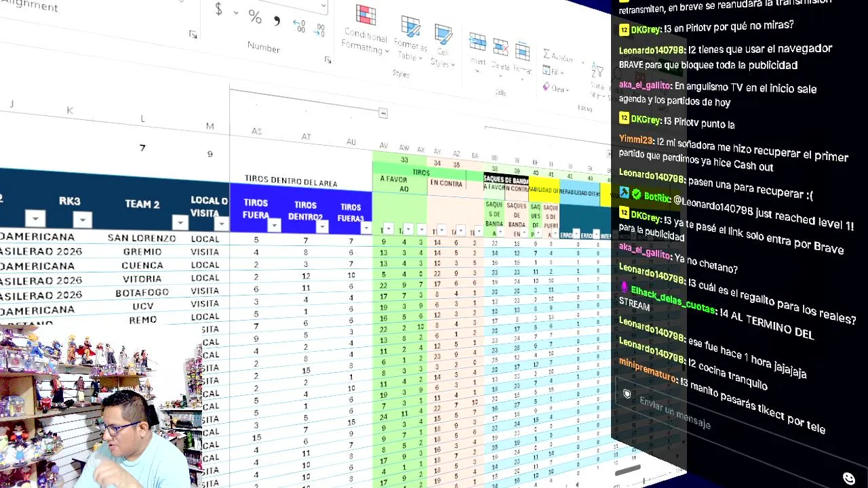Select column AU header
868x488 pixels.
pos(351,142)
